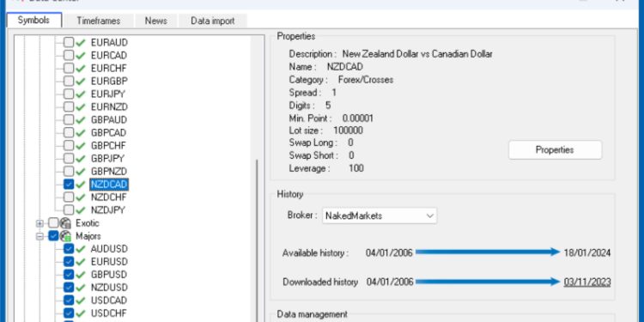Disable the GBPUSD checkbox
The image size is (644, 322).
[x=69, y=275]
